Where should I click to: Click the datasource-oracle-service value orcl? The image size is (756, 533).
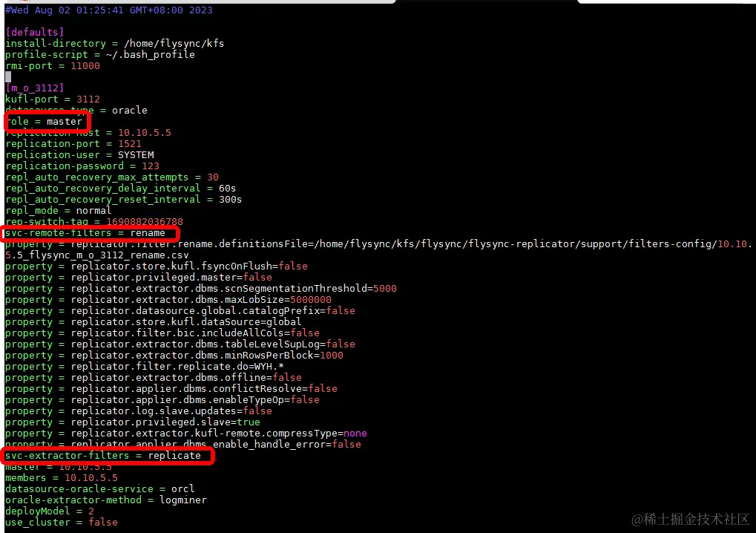(x=183, y=488)
